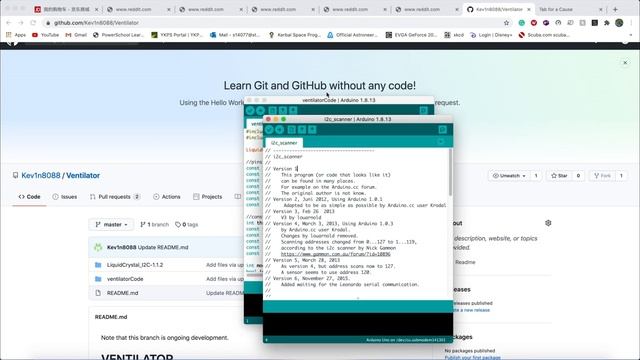This screenshot has height=360, width=640.
Task: Click Verify in the i2c_scanner Arduino window
Action: coord(269,130)
